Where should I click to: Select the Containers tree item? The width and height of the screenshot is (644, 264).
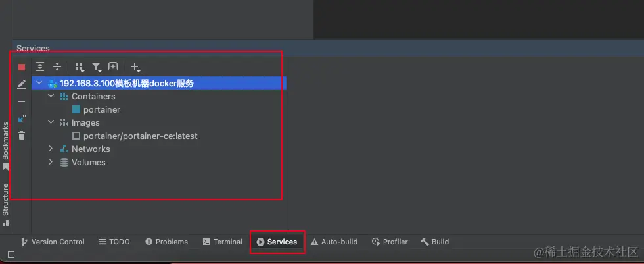93,97
